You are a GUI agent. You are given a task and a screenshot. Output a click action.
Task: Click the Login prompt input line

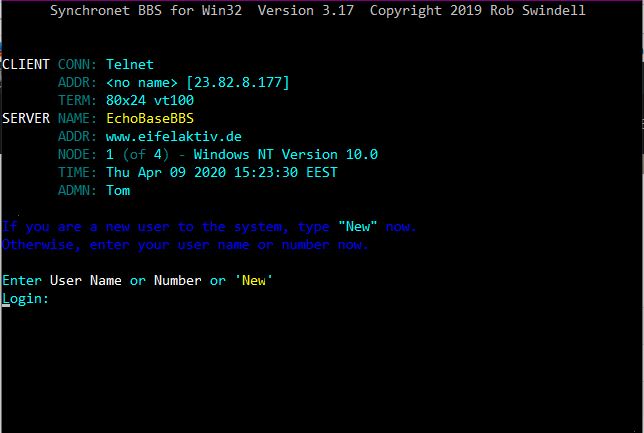[x=25, y=299]
